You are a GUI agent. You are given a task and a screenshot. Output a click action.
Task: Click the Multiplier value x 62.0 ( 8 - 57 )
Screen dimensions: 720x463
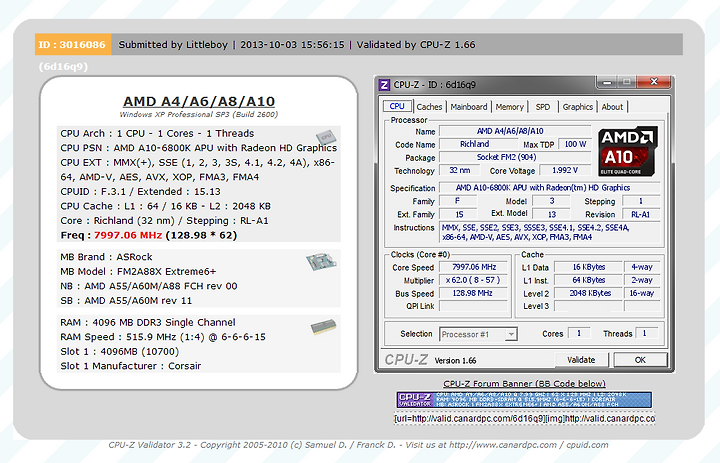click(x=473, y=280)
